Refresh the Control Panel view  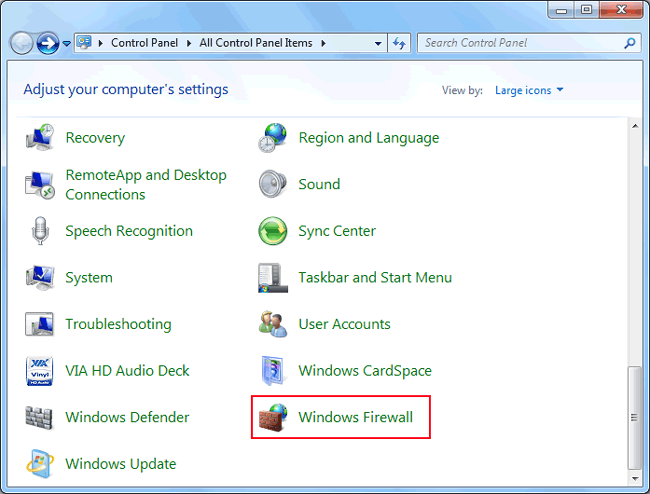(399, 43)
